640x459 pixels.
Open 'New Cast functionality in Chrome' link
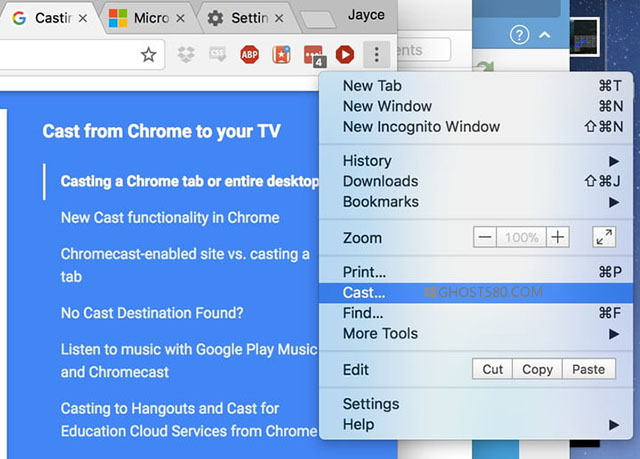pyautogui.click(x=170, y=217)
